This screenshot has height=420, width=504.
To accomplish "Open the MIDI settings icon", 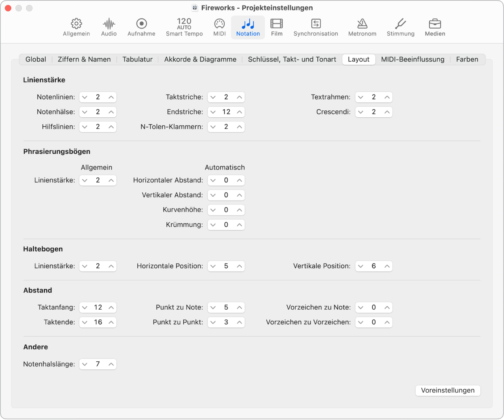I will [219, 27].
